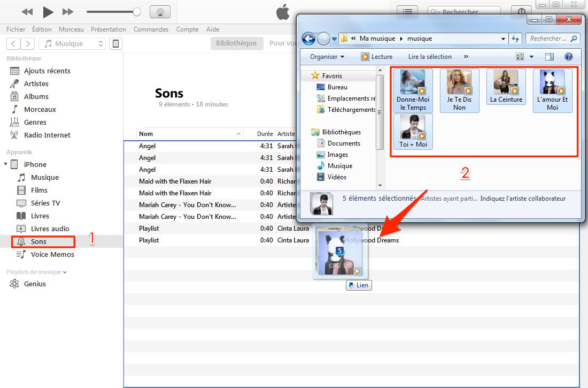This screenshot has height=388, width=588.
Task: Open the Organiser dropdown menu
Action: click(327, 57)
